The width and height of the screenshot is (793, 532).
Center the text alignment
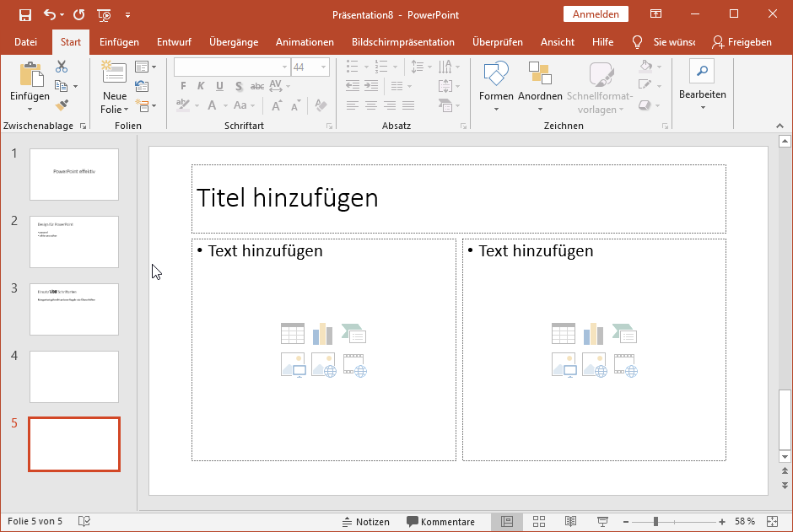click(x=371, y=105)
